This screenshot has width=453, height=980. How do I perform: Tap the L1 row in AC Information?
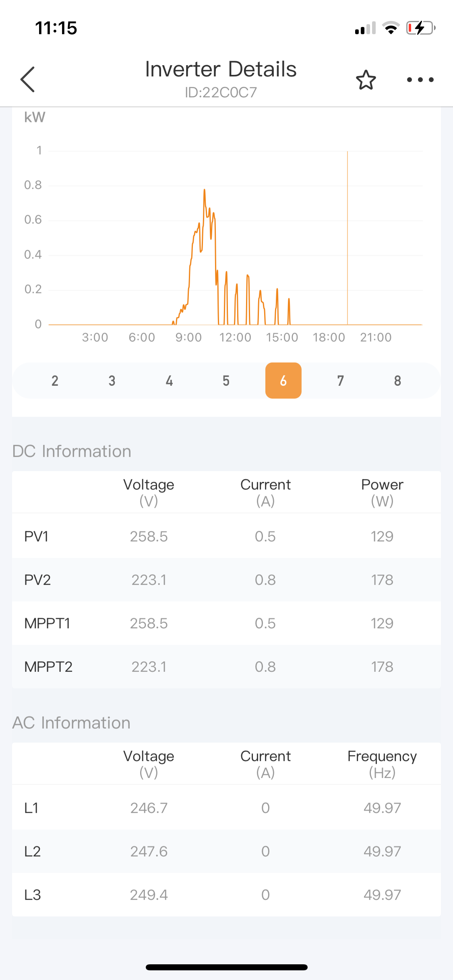pos(226,808)
